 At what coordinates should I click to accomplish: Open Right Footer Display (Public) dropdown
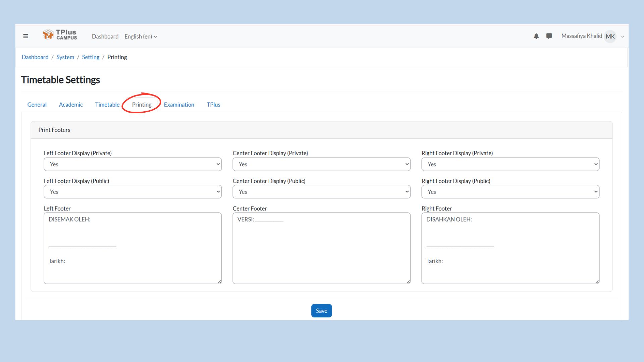click(510, 192)
